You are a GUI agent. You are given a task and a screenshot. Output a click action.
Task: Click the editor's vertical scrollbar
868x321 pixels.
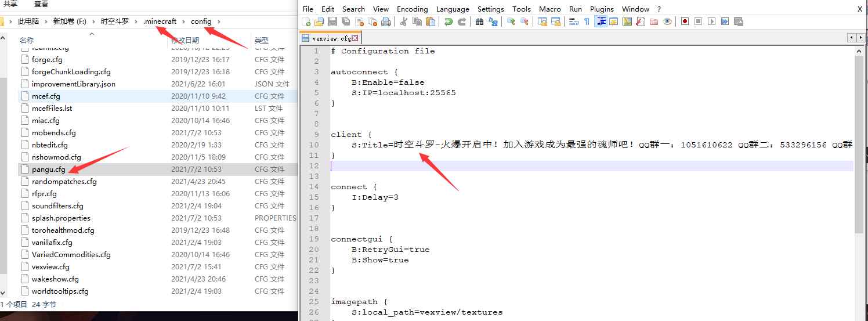point(859,145)
